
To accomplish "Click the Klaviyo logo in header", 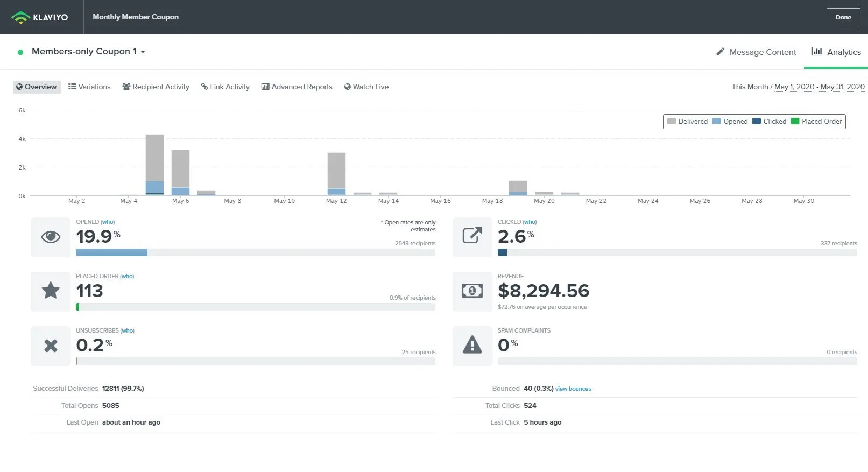I will tap(40, 17).
